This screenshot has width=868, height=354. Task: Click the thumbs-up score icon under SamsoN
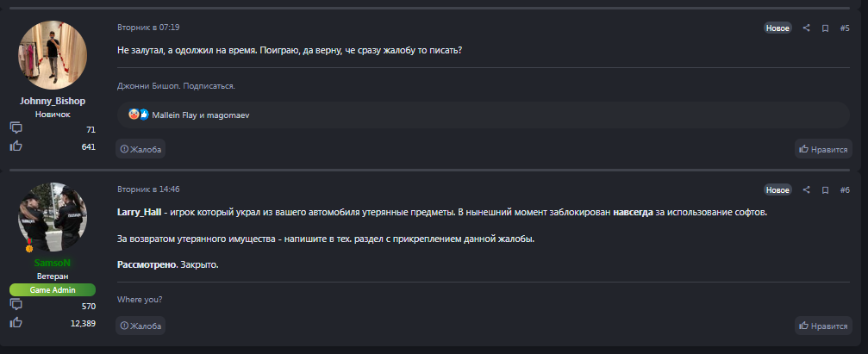pos(16,322)
